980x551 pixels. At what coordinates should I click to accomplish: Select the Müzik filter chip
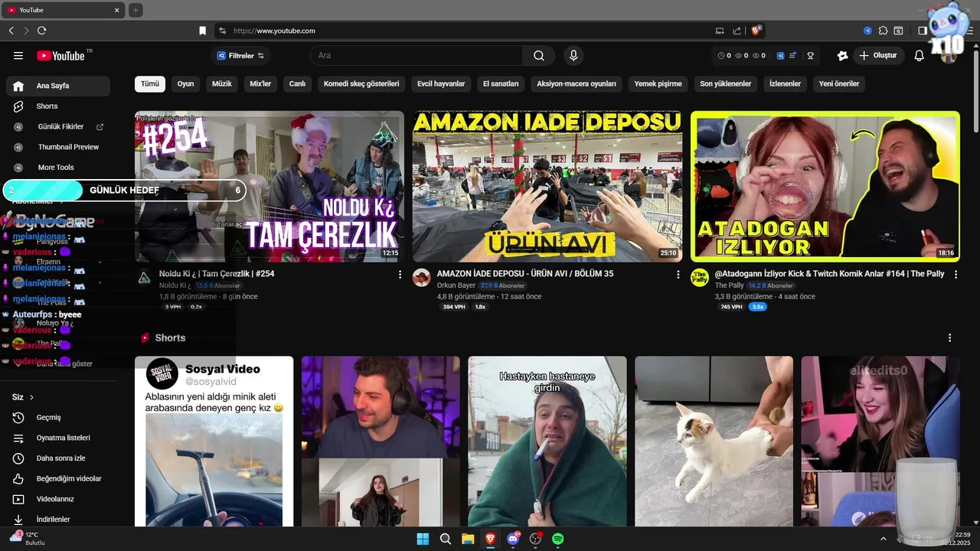[222, 84]
